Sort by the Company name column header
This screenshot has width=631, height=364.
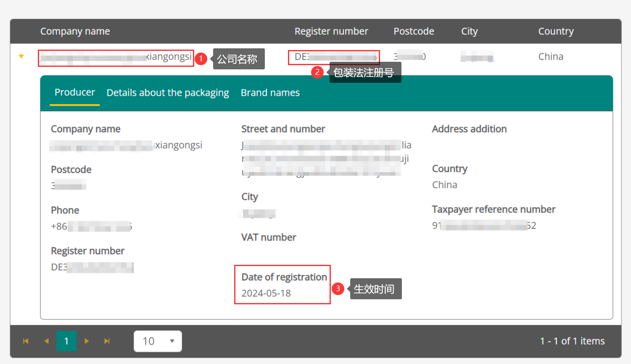pos(75,32)
